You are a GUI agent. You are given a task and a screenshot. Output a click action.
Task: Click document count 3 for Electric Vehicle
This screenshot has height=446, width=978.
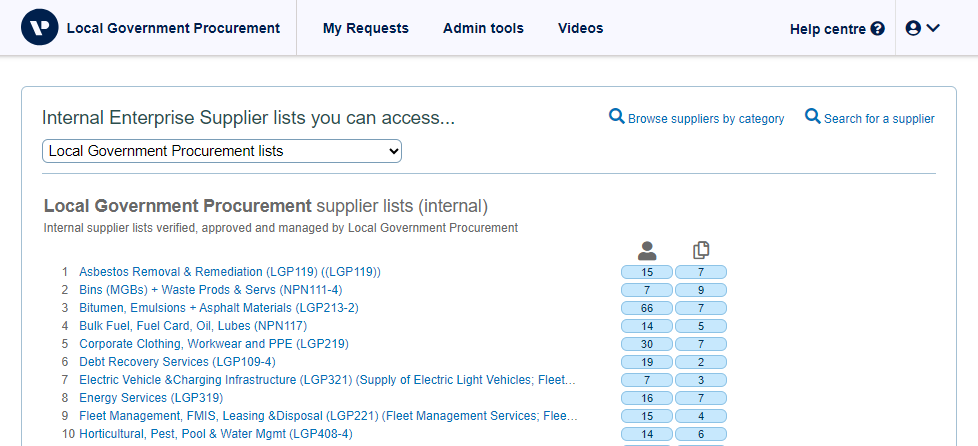click(701, 380)
